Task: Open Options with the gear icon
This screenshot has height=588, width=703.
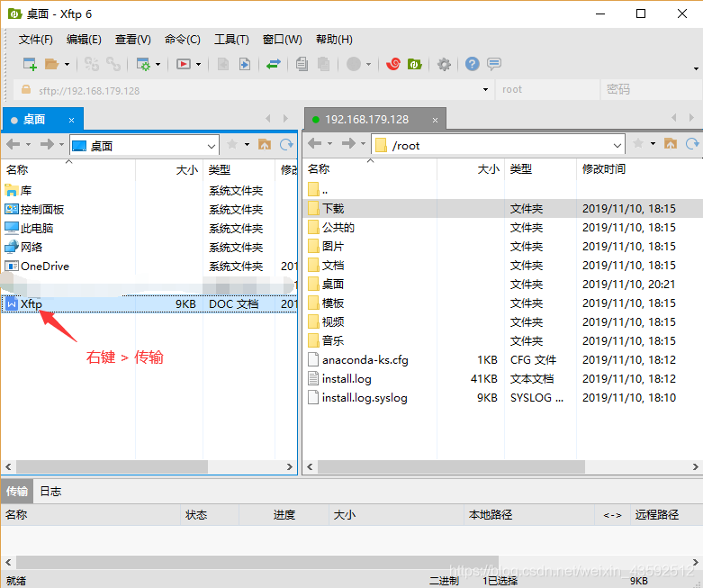Action: click(x=444, y=64)
